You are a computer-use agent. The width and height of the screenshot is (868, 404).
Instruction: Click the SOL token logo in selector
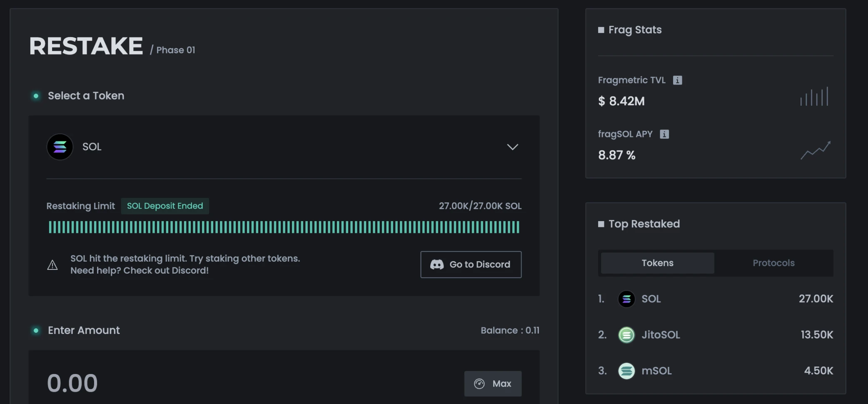60,147
